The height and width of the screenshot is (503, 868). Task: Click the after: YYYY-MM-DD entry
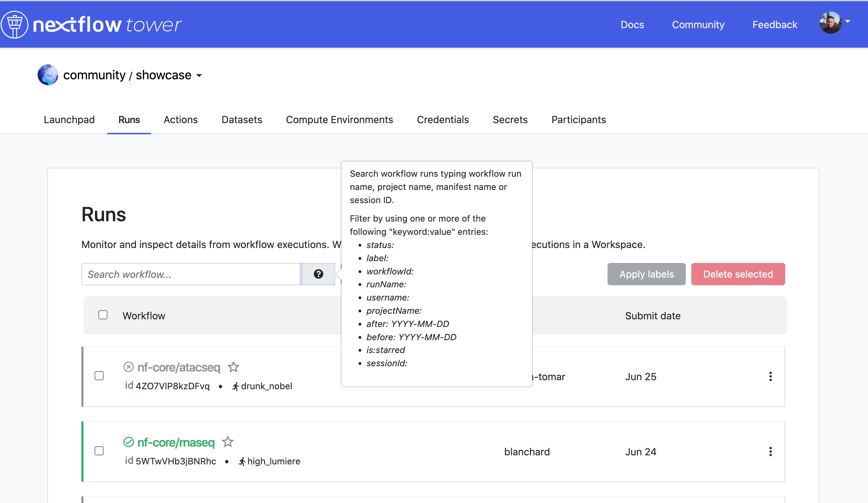click(x=408, y=324)
